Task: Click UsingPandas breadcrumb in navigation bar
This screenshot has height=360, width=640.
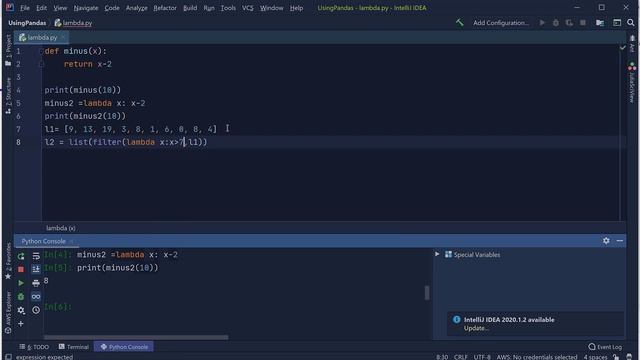Action: tap(27, 23)
